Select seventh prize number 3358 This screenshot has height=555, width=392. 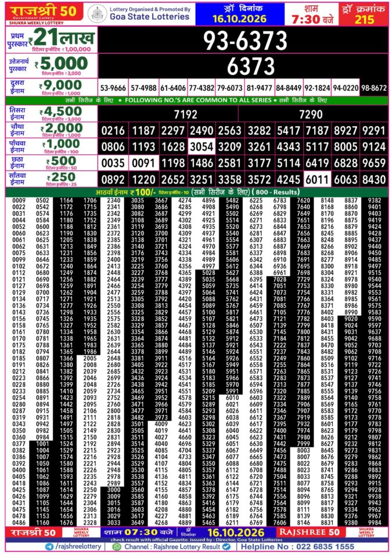pyautogui.click(x=229, y=180)
